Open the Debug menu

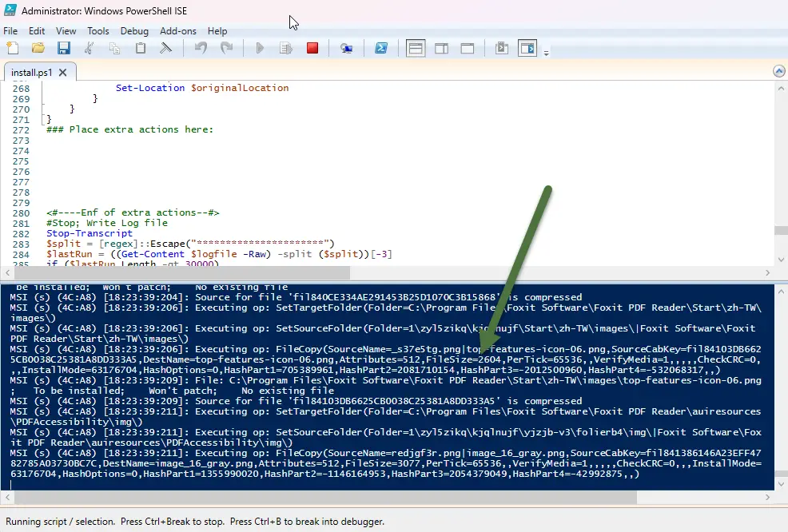(134, 31)
